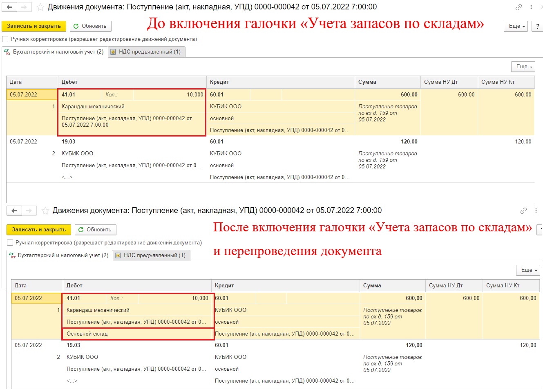543x392 pixels.
Task: Switch to 'НДС предъявленный (1)' tab in lower window
Action: [x=152, y=255]
